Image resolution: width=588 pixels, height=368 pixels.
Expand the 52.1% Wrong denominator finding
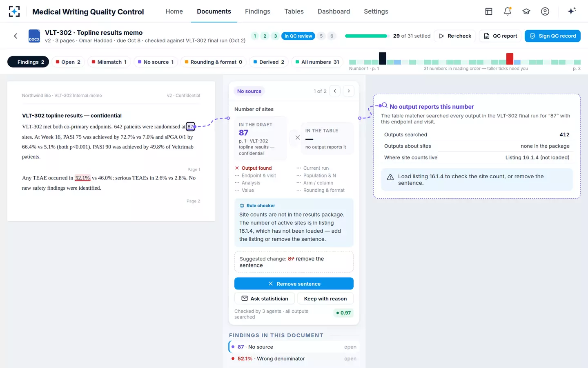[294, 359]
